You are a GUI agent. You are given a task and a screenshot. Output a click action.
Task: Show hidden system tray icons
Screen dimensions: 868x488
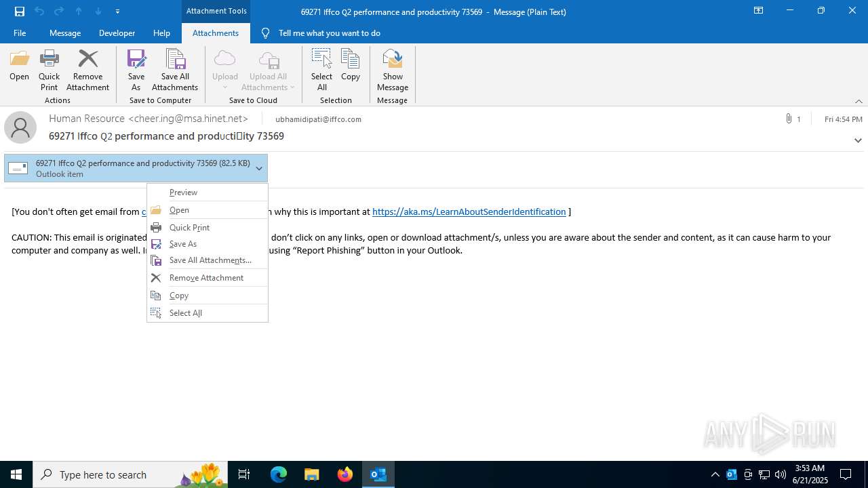point(715,474)
